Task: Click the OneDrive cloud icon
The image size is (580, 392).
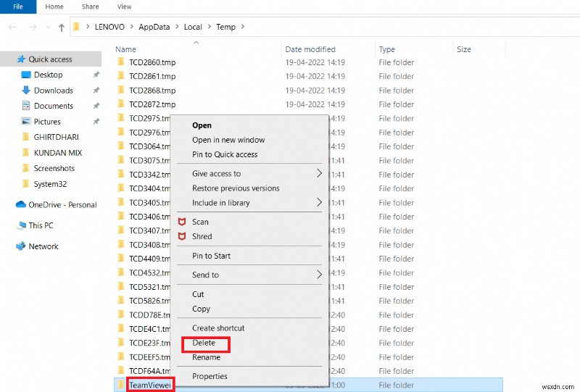Action: 21,204
